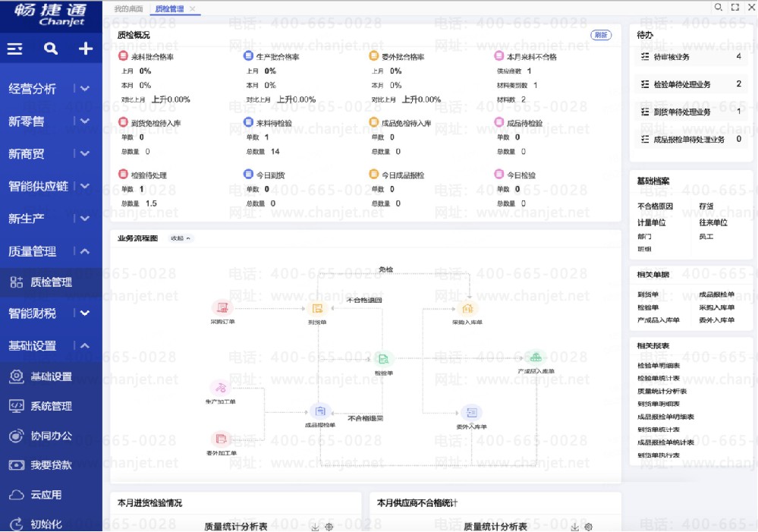Collapse the 质量管理 menu section
Viewport: 758px width, 532px height.
click(x=85, y=251)
